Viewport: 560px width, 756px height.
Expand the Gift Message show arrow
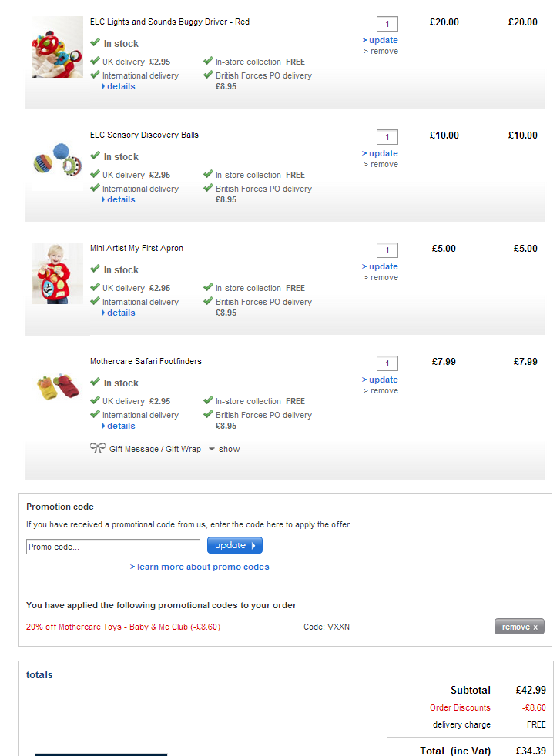[212, 449]
